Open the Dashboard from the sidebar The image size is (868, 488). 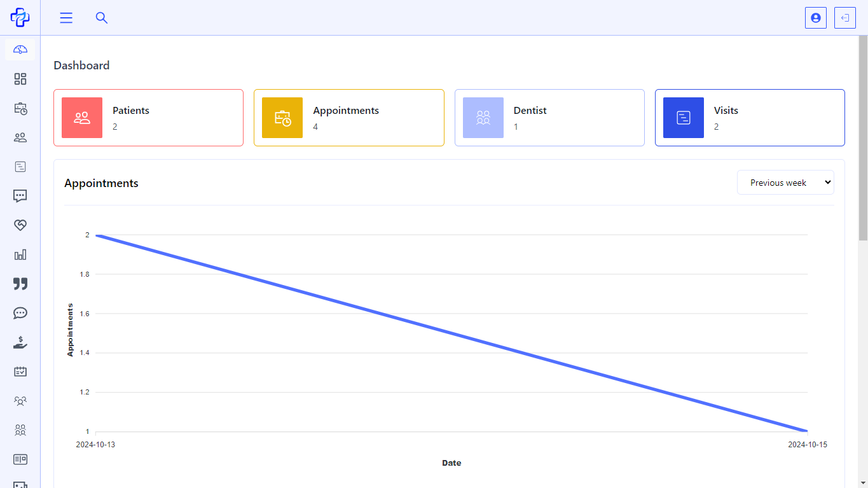(20, 49)
